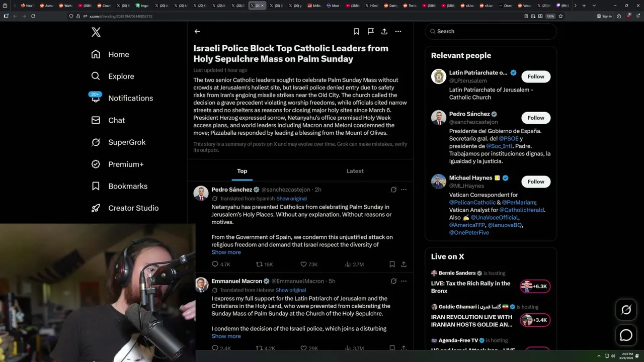Open the Explore page

click(112, 76)
